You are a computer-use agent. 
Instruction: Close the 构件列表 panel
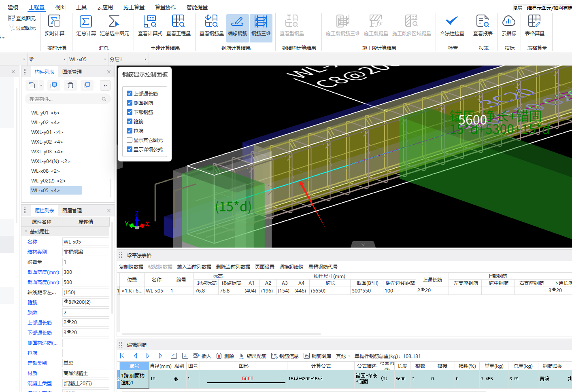click(x=108, y=72)
